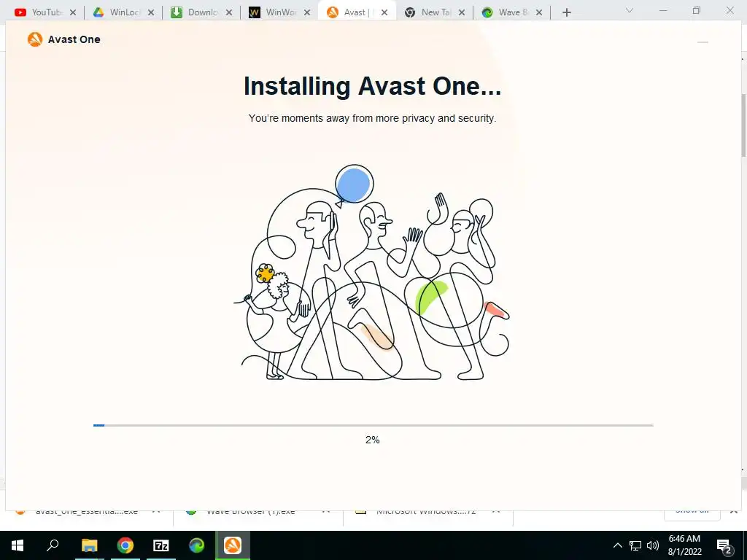Switch to the YouTube browser tab
The height and width of the screenshot is (560, 747).
click(x=39, y=12)
